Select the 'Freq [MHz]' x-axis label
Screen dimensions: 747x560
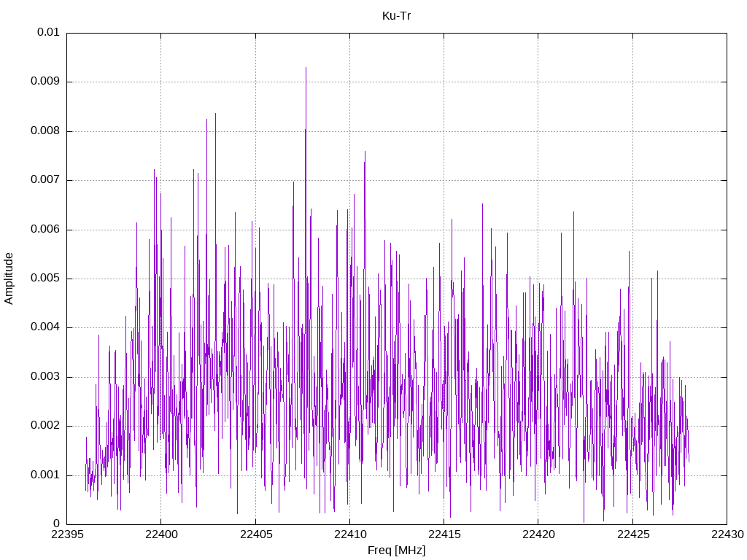[396, 551]
